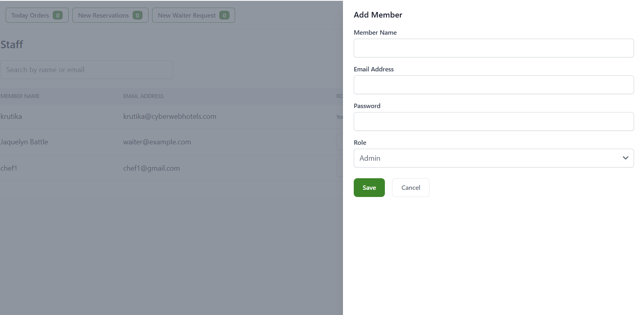Open the New Reservations tab
The width and height of the screenshot is (644, 315).
click(103, 16)
